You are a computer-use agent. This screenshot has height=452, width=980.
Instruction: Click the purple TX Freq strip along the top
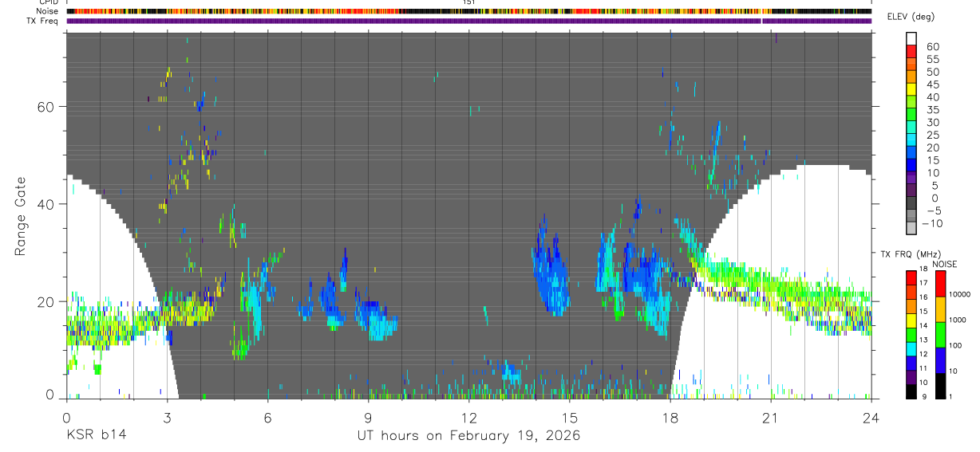pyautogui.click(x=468, y=21)
